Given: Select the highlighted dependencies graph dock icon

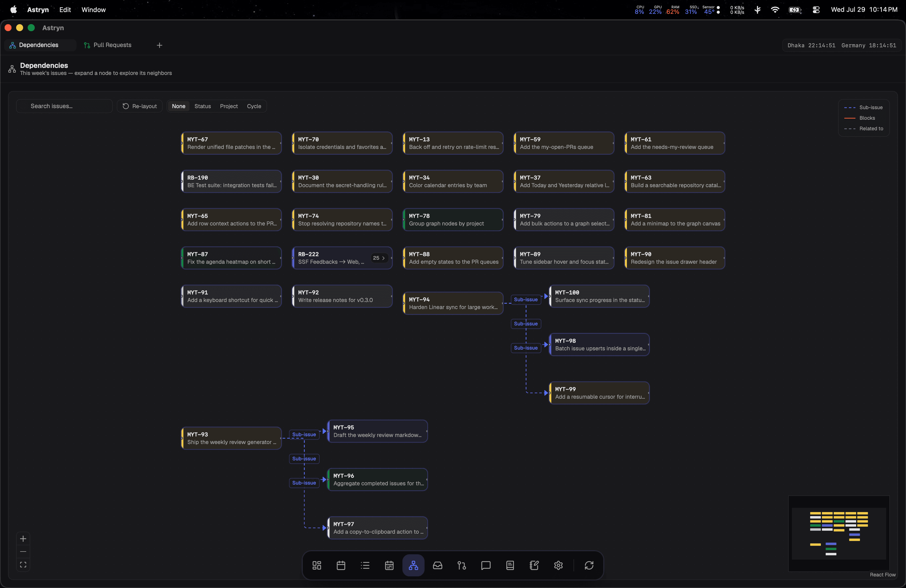Looking at the screenshot, I should (x=413, y=565).
